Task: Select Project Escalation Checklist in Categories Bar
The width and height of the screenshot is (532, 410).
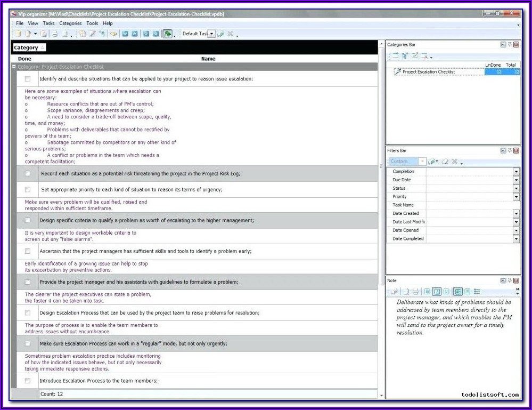Action: [x=429, y=72]
